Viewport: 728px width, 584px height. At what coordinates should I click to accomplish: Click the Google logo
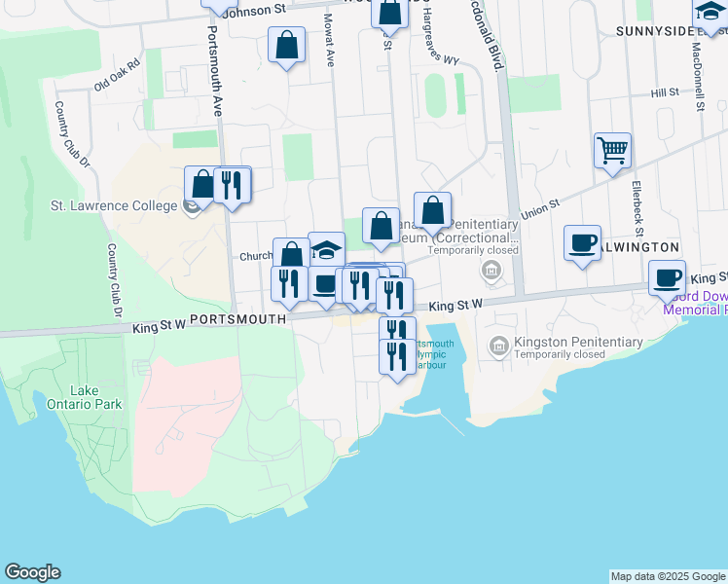[32, 572]
